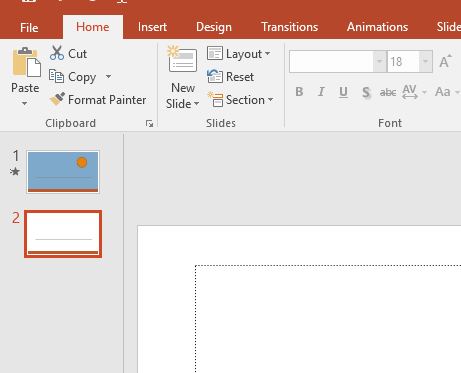Click the animation star under slide 1
Viewport: 461px width, 373px height.
pyautogui.click(x=15, y=172)
